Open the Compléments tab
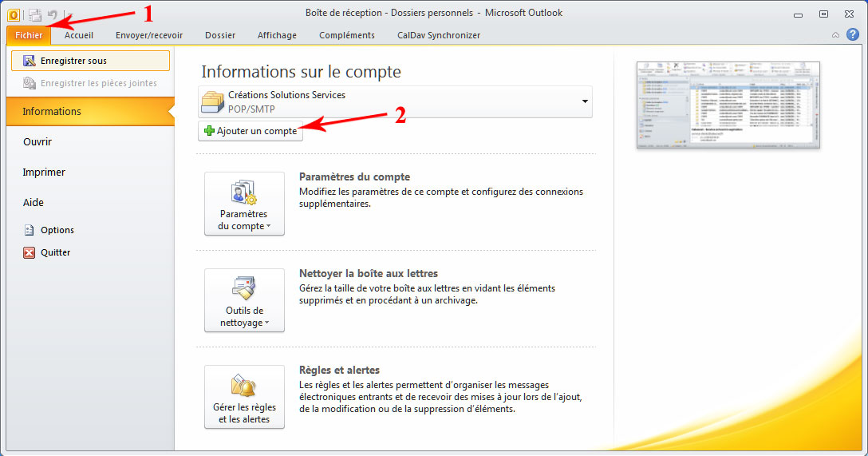 coord(346,35)
